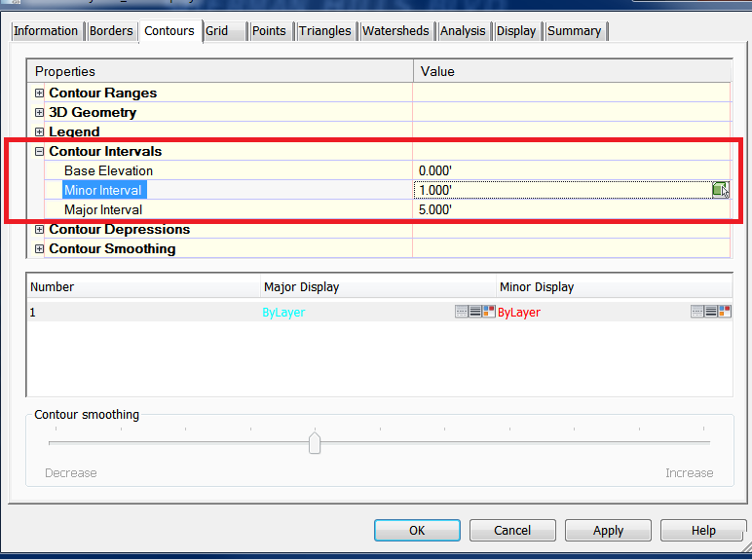Select the Major Interval property row
The height and width of the screenshot is (560, 752).
[x=388, y=210]
